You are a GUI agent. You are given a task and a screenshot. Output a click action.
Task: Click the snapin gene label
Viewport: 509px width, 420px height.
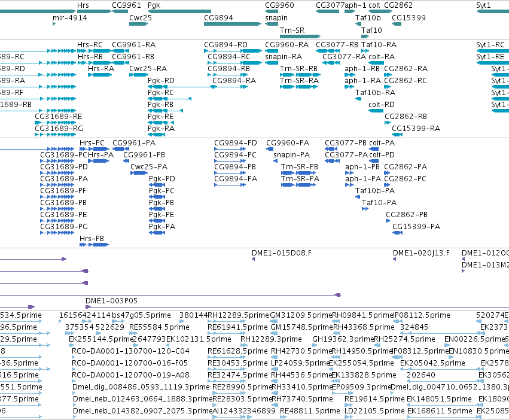coord(276,18)
